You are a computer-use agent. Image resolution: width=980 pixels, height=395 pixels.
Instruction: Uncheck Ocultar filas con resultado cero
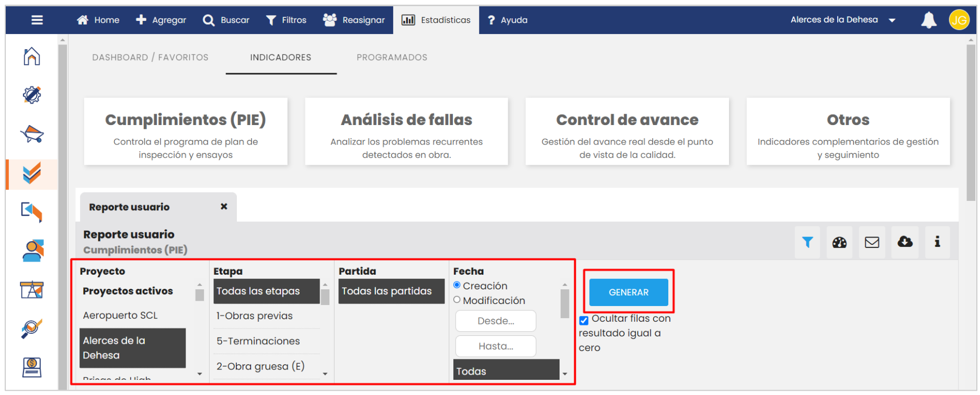tap(584, 320)
